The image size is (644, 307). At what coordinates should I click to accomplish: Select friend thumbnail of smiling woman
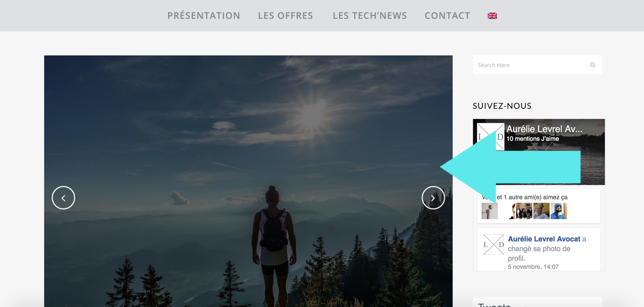(541, 211)
